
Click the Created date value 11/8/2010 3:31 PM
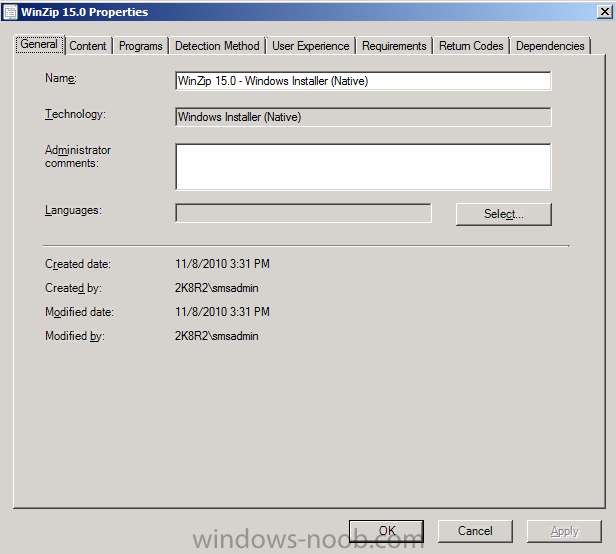tap(222, 264)
